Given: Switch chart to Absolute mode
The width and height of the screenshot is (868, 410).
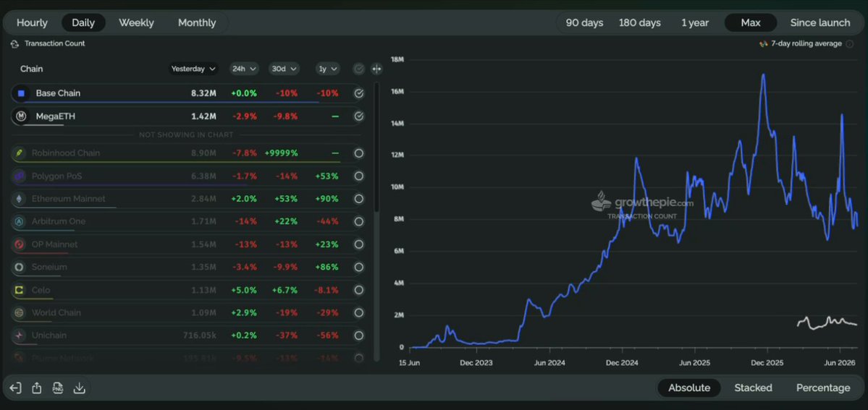Looking at the screenshot, I should (689, 388).
